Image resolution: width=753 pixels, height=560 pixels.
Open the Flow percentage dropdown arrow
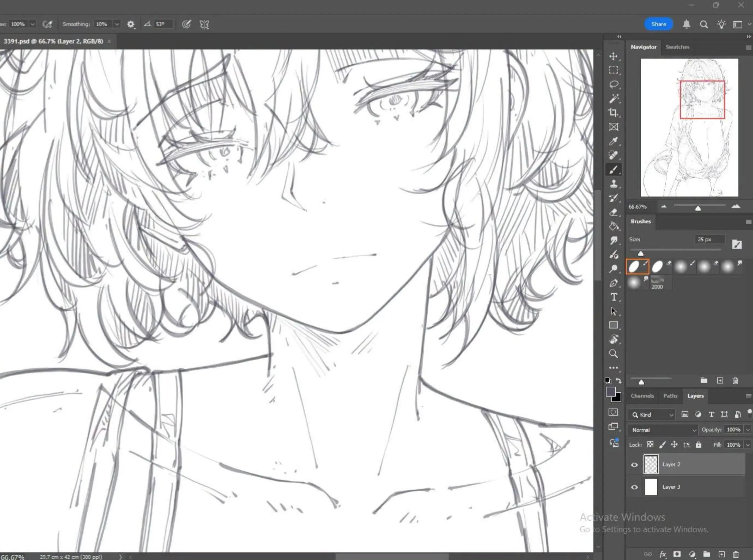pos(32,24)
